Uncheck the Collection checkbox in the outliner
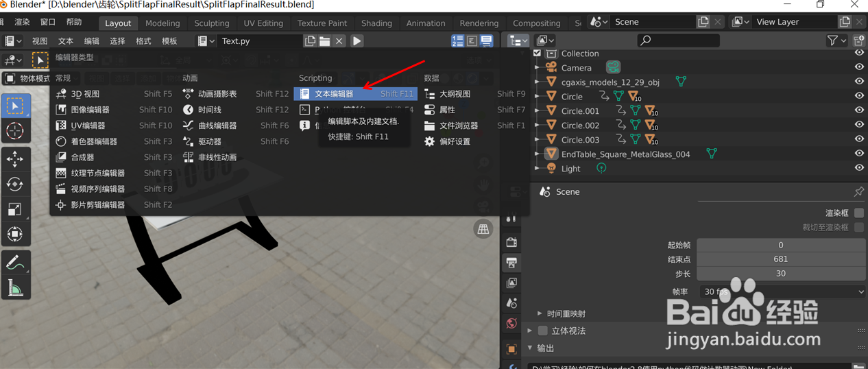Image resolution: width=868 pixels, height=369 pixels. [x=538, y=53]
